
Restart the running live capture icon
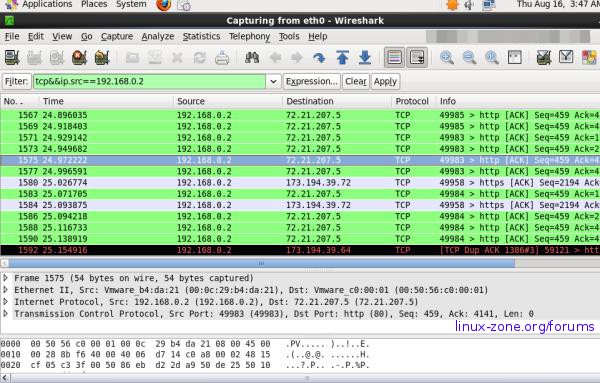click(x=102, y=58)
